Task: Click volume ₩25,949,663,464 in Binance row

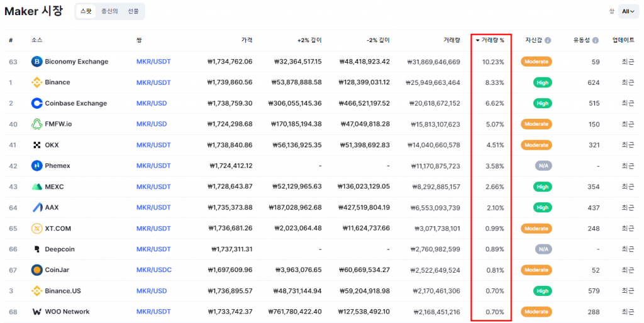Action: tap(433, 83)
